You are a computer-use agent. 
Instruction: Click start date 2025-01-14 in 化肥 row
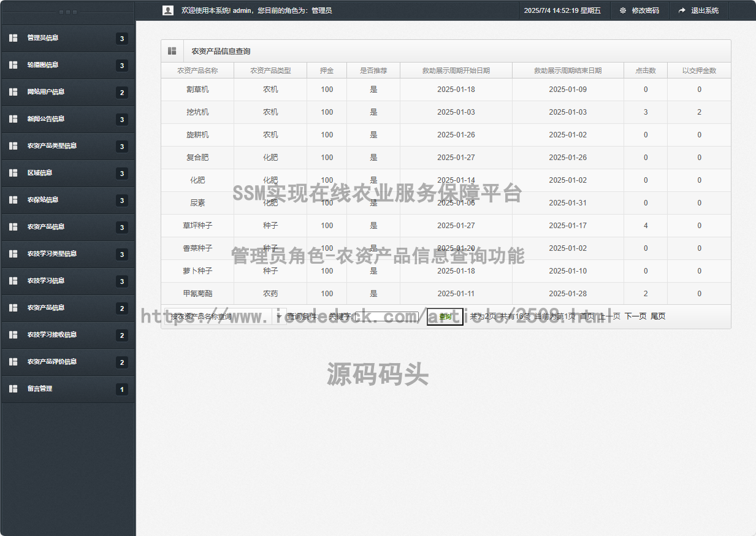456,180
